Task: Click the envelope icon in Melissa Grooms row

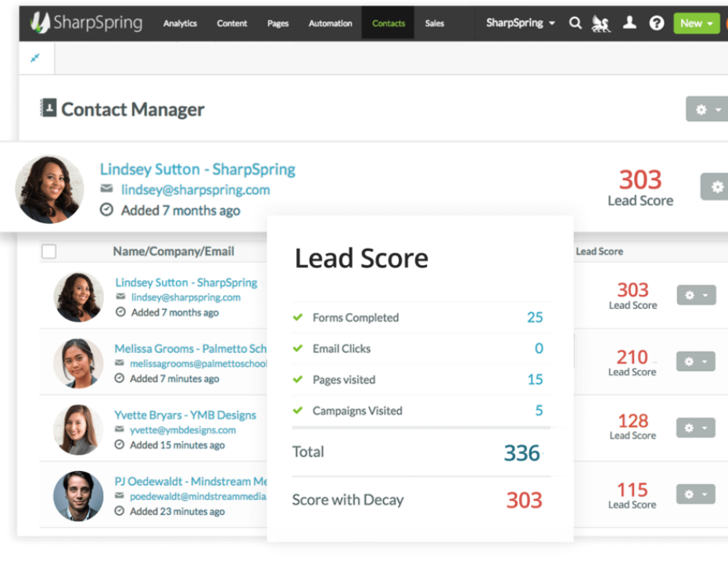Action: (120, 363)
